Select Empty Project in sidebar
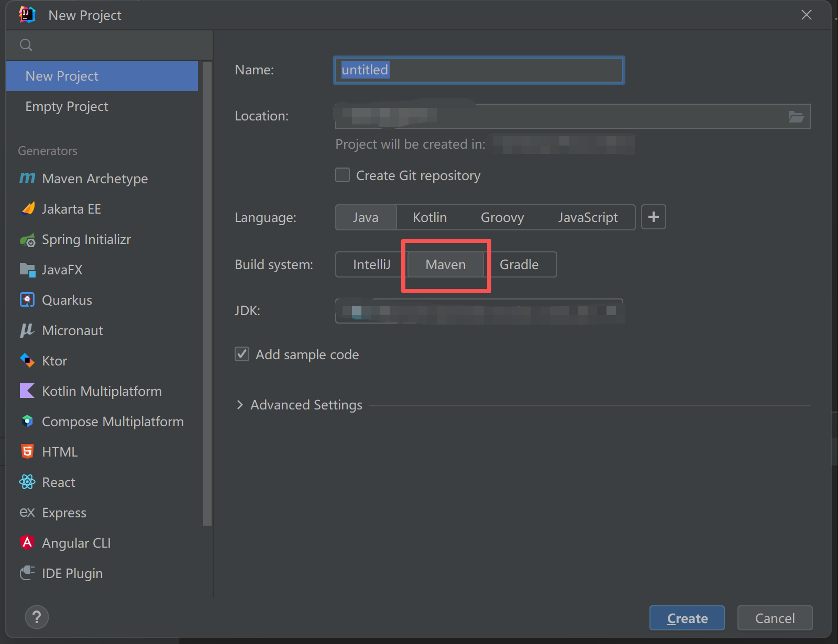Image resolution: width=838 pixels, height=644 pixels. pos(102,106)
